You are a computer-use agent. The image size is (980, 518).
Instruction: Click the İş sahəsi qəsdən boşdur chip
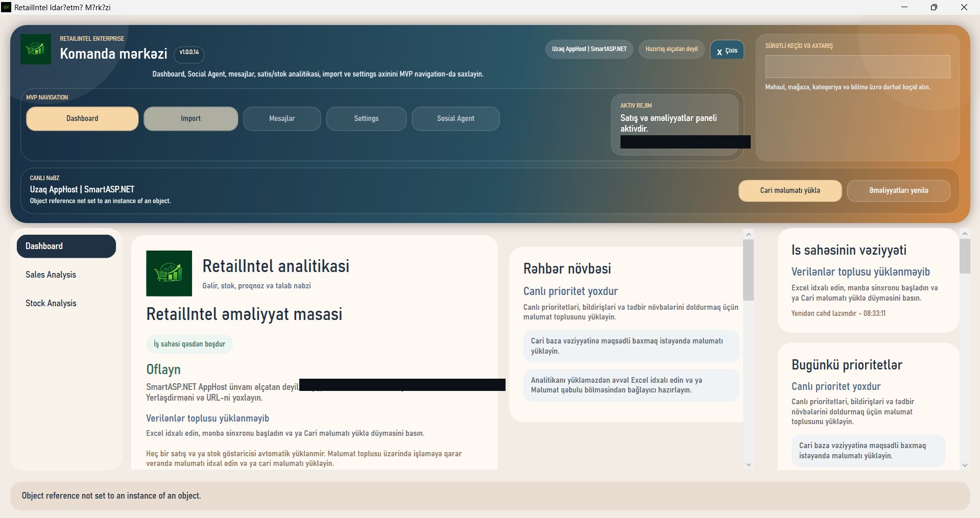(x=189, y=344)
